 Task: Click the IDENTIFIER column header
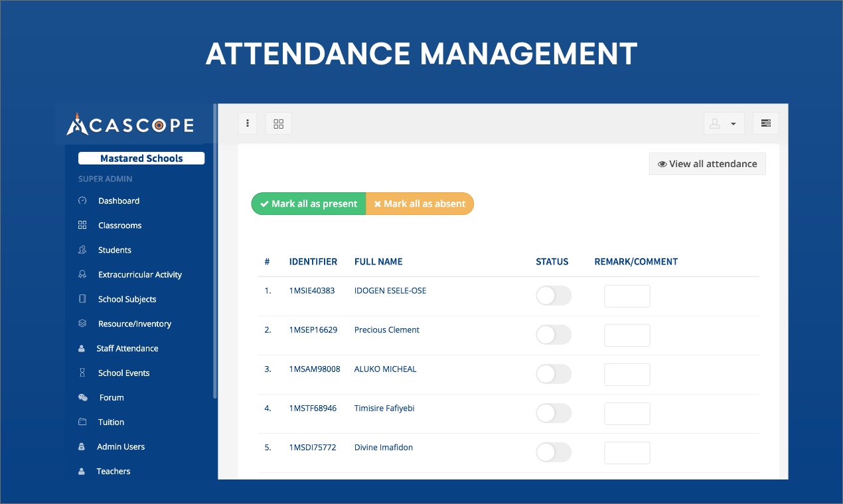(x=313, y=261)
